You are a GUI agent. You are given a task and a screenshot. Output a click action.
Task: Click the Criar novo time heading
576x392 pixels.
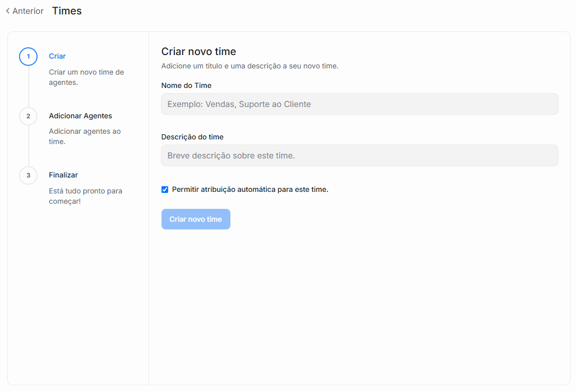click(x=199, y=51)
